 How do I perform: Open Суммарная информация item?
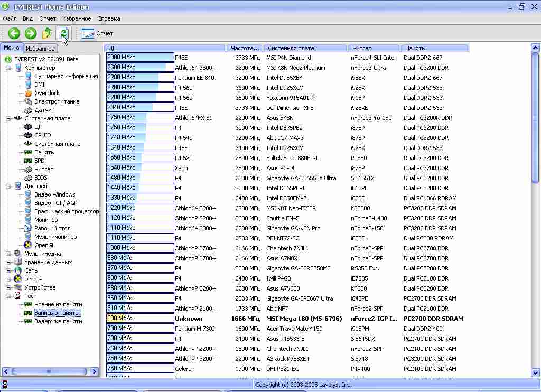tap(66, 76)
